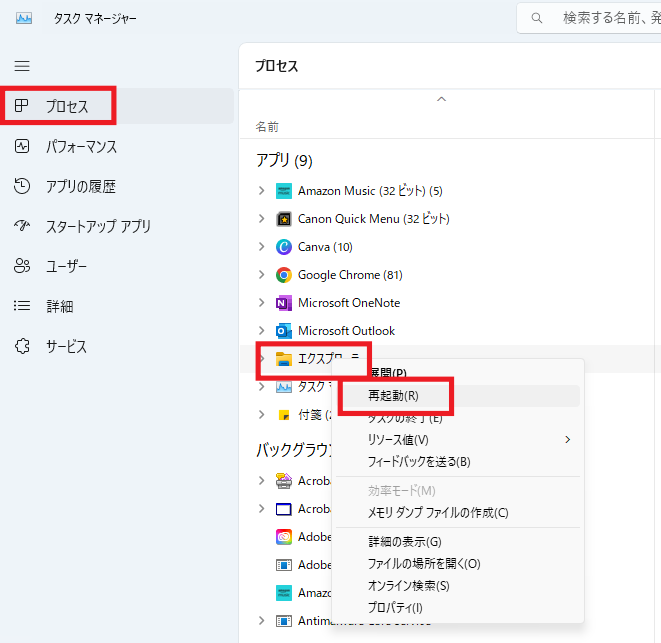This screenshot has width=661, height=643.
Task: Click the Performance (パフォーマンス) sidebar icon
Action: pos(22,146)
